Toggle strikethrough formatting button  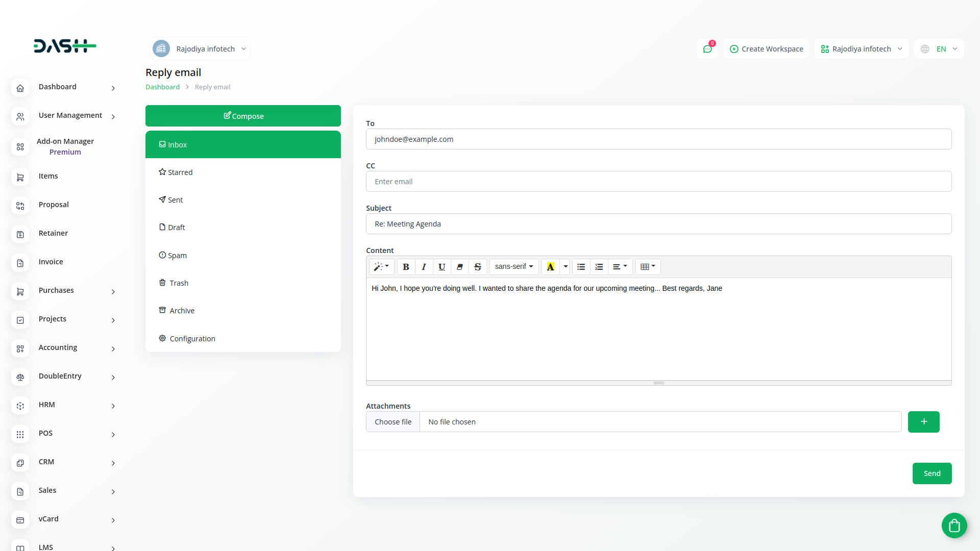(x=478, y=267)
